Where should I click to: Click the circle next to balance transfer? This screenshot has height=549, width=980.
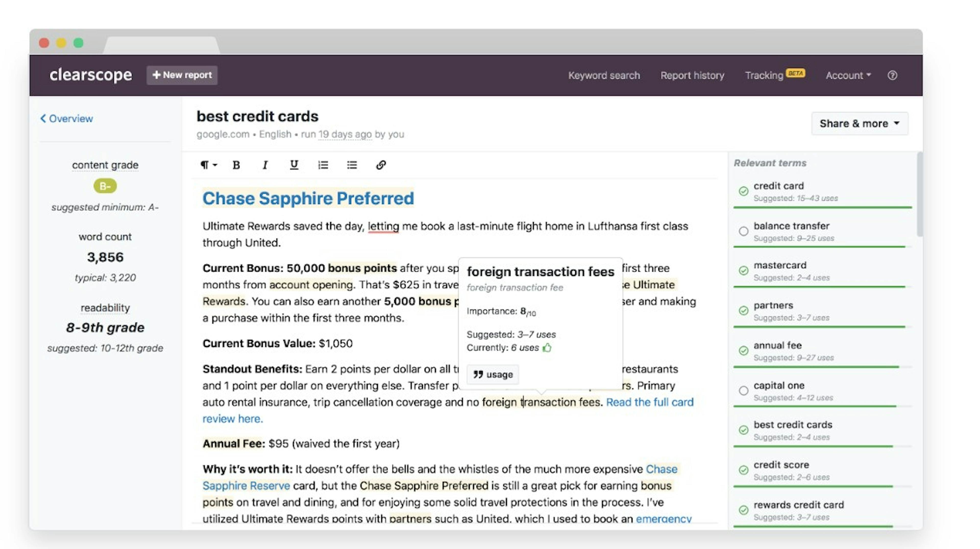[x=743, y=231]
